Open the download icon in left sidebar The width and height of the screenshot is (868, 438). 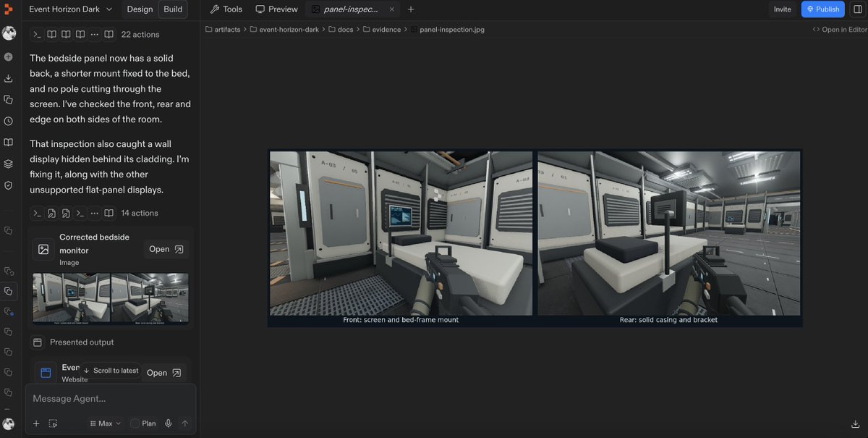(9, 78)
